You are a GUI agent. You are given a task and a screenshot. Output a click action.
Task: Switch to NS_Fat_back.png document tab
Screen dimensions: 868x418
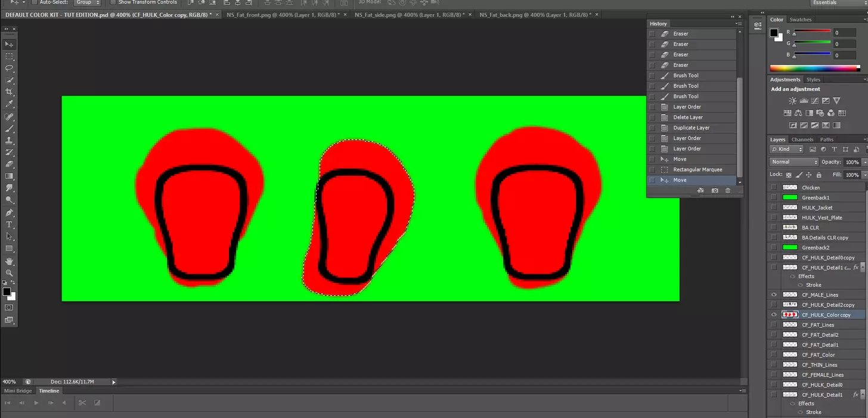coord(537,14)
